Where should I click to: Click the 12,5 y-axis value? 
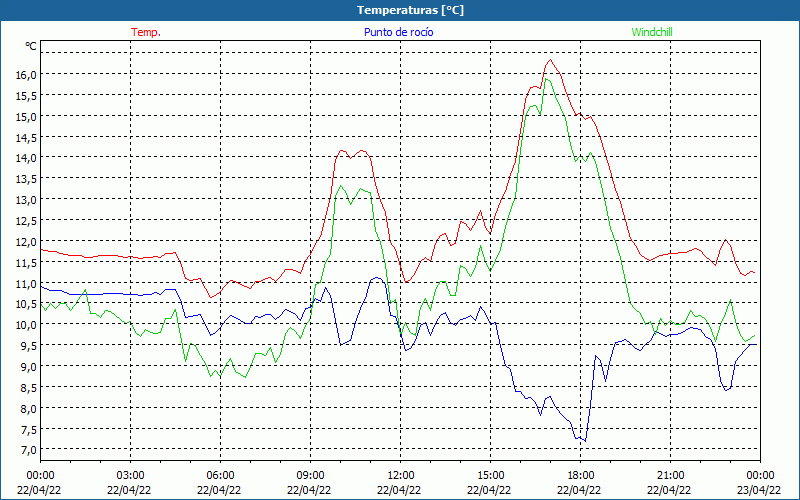27,220
